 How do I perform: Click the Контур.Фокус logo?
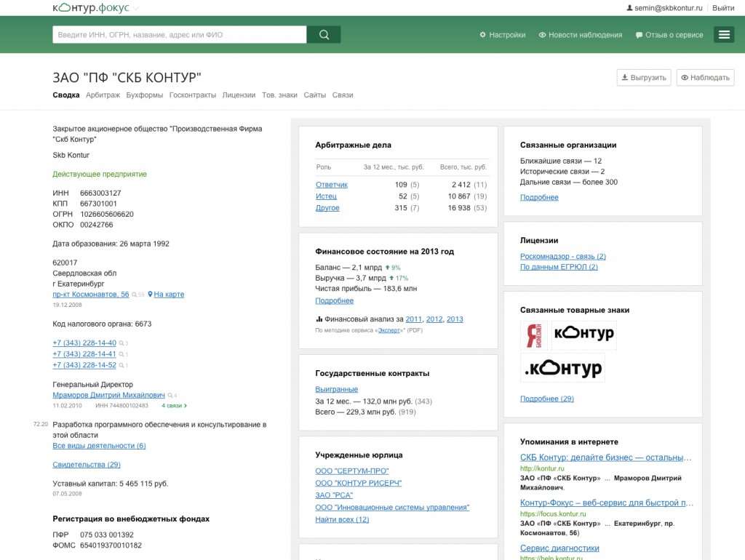[x=91, y=7]
